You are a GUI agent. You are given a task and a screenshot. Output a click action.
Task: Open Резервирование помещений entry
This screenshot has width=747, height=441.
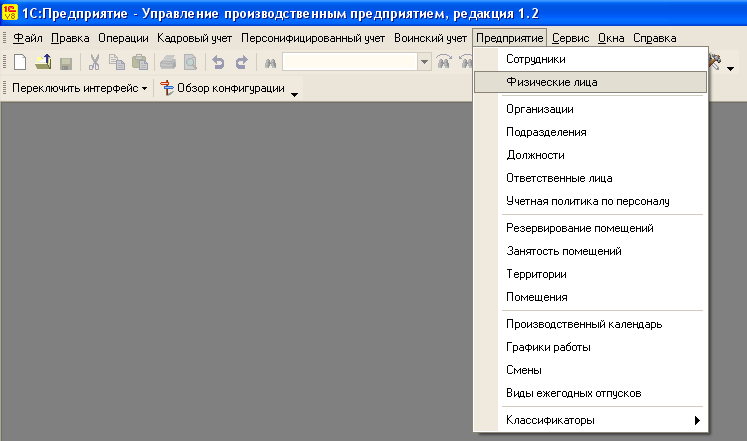coord(591,228)
